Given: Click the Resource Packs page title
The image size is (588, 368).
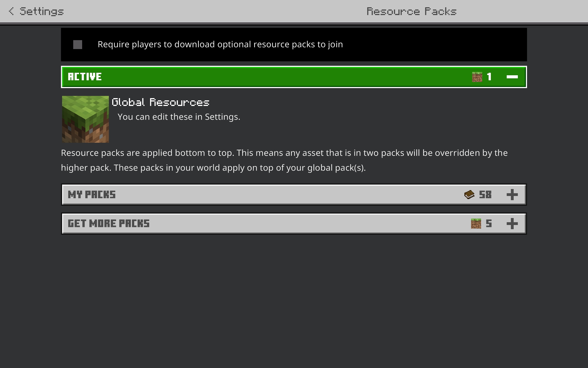Looking at the screenshot, I should click(411, 11).
